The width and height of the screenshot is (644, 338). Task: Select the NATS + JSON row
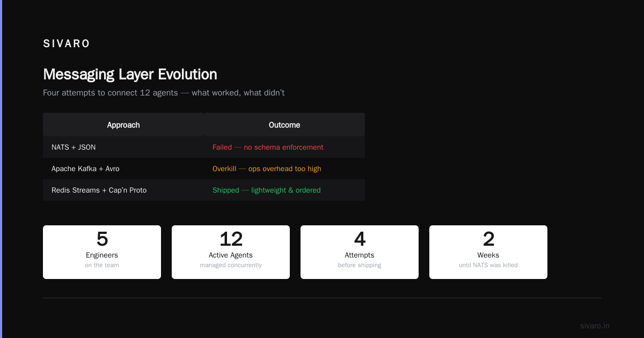pyautogui.click(x=204, y=147)
